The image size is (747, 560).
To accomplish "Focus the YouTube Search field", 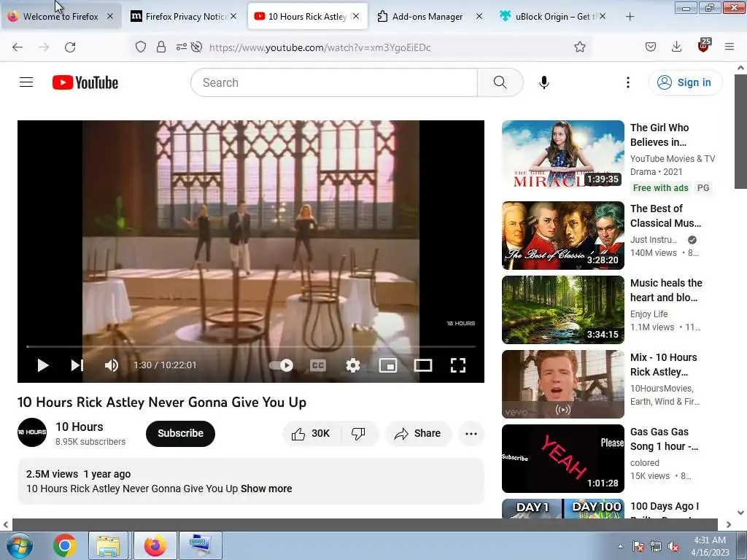I will click(334, 82).
